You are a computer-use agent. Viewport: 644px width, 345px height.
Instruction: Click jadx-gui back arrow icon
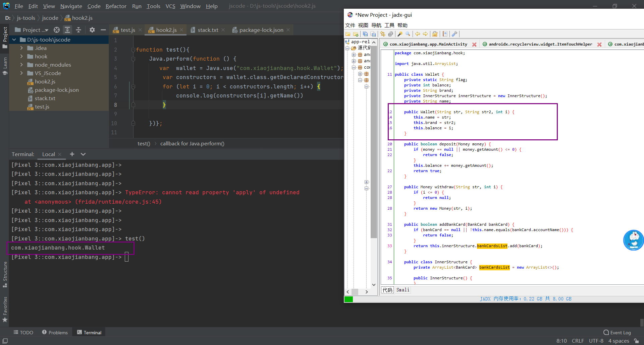(418, 34)
